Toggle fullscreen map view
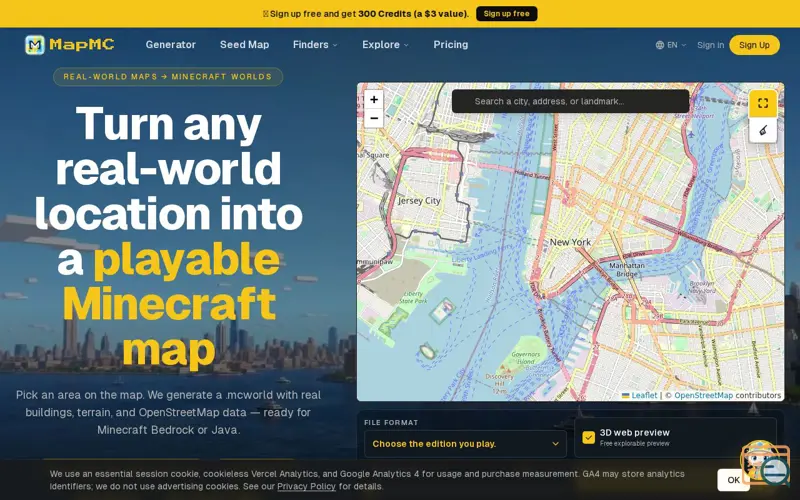800x500 pixels. [763, 104]
